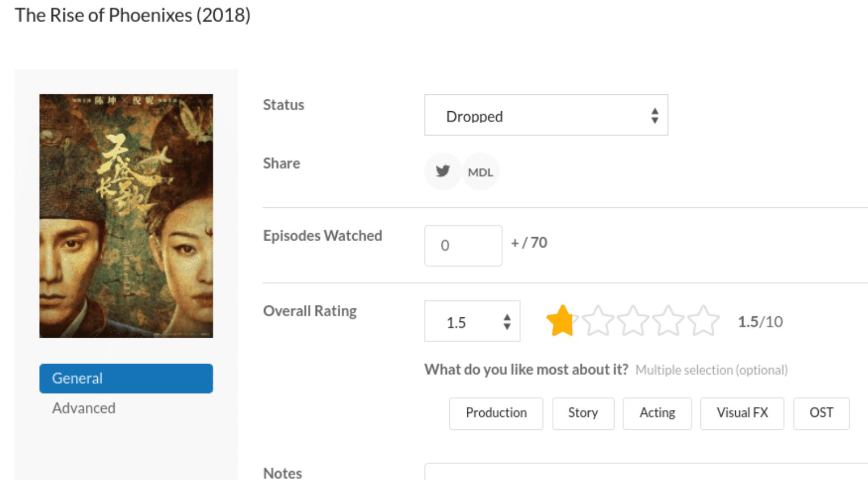
Task: Click the MDL share icon
Action: pyautogui.click(x=480, y=172)
